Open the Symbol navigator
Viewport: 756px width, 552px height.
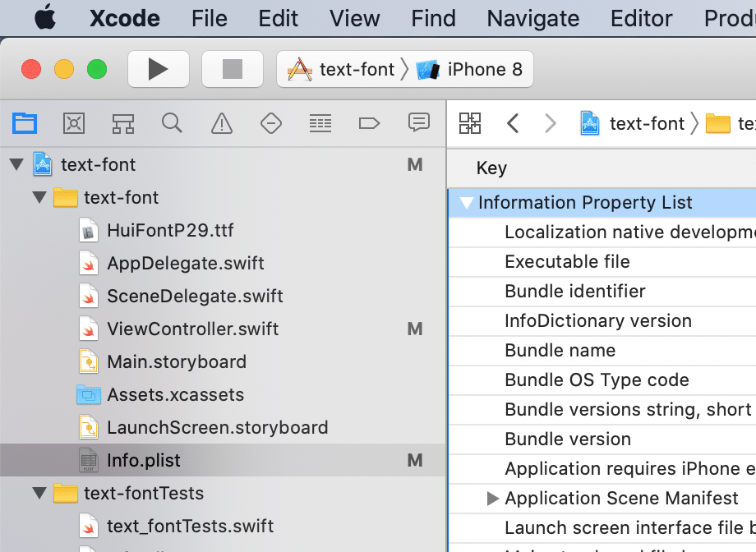click(123, 123)
